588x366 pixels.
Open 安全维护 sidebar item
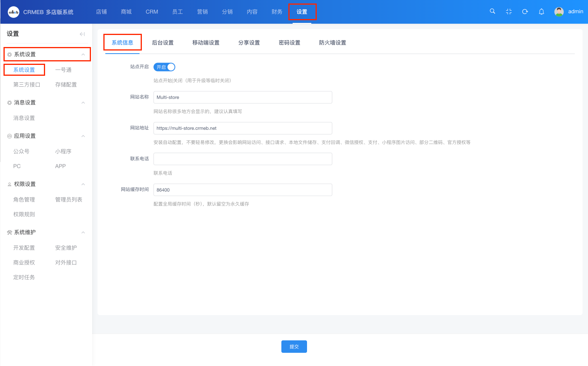click(x=66, y=248)
